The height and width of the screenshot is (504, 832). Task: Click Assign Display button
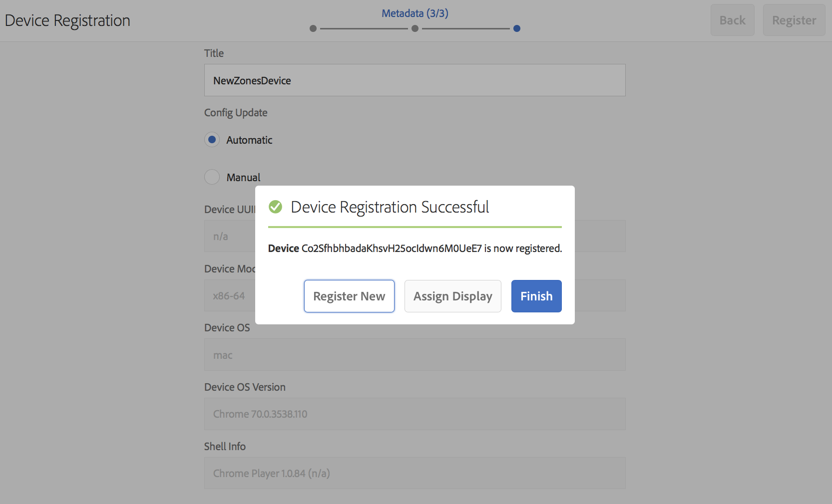pyautogui.click(x=452, y=296)
